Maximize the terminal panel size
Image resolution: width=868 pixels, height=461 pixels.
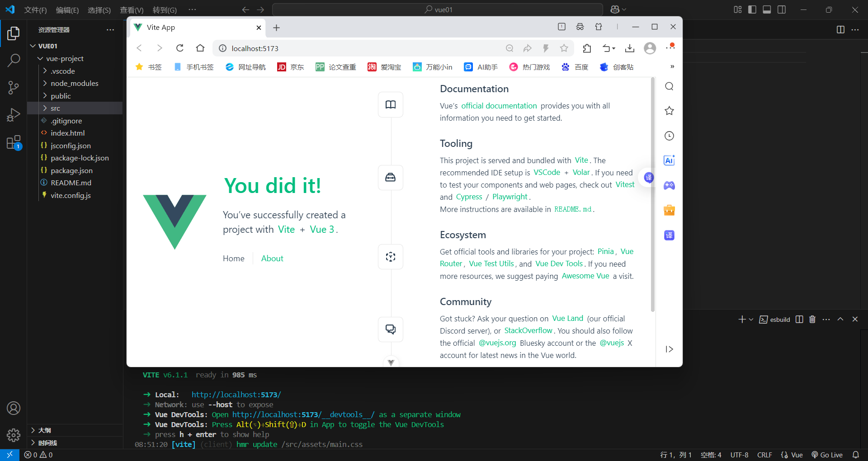point(840,319)
